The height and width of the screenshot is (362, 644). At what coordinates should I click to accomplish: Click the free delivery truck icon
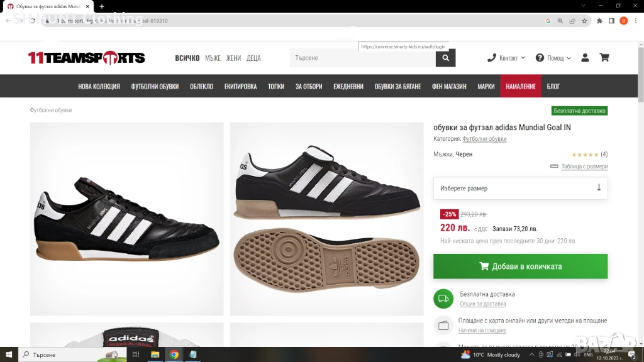tap(443, 299)
